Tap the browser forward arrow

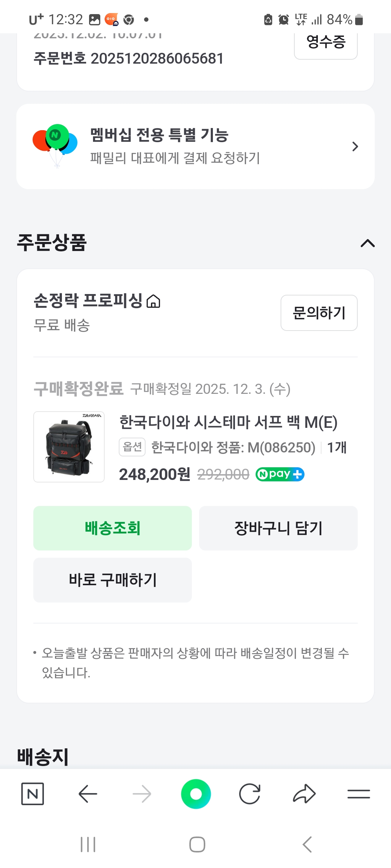click(x=142, y=794)
